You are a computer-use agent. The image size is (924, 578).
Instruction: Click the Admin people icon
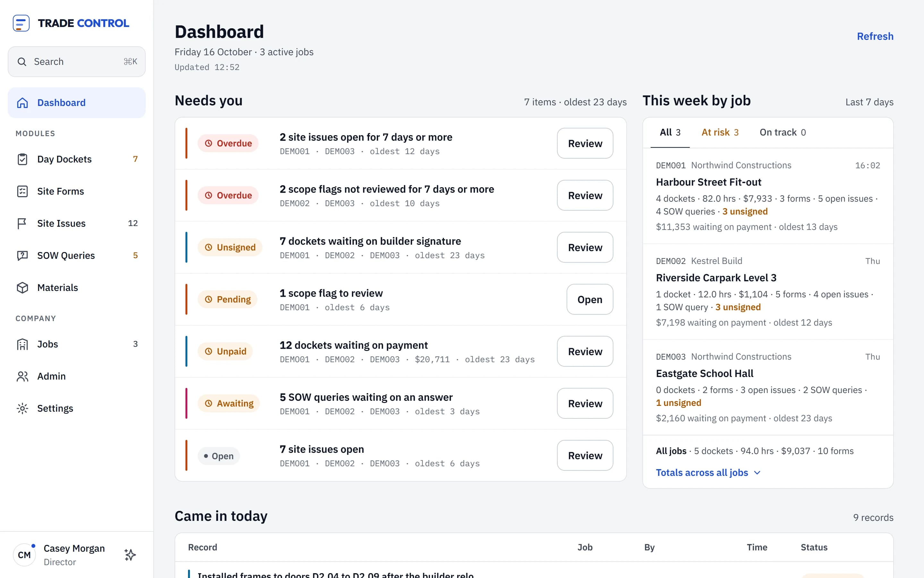click(x=22, y=376)
